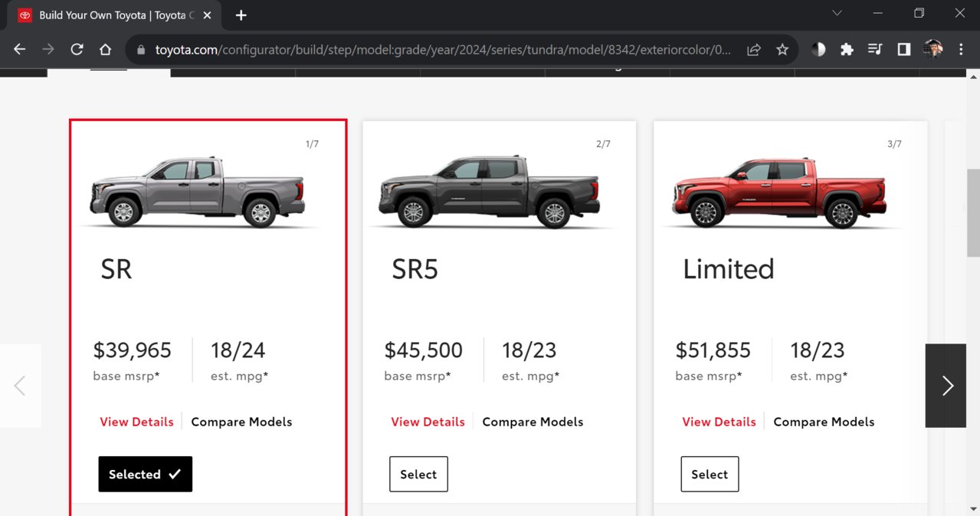This screenshot has height=516, width=980.
Task: Reload the Toyota configurator page
Action: [77, 49]
